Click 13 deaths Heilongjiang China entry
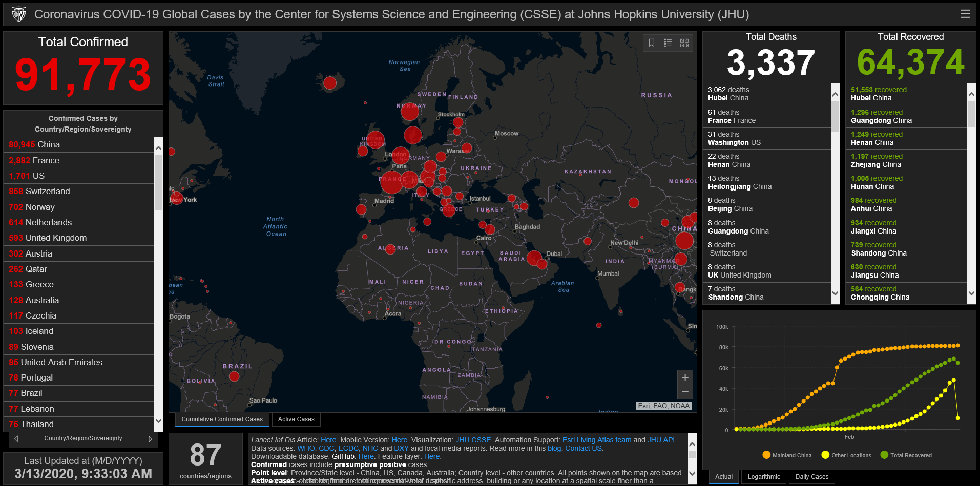980x486 pixels. pyautogui.click(x=767, y=182)
